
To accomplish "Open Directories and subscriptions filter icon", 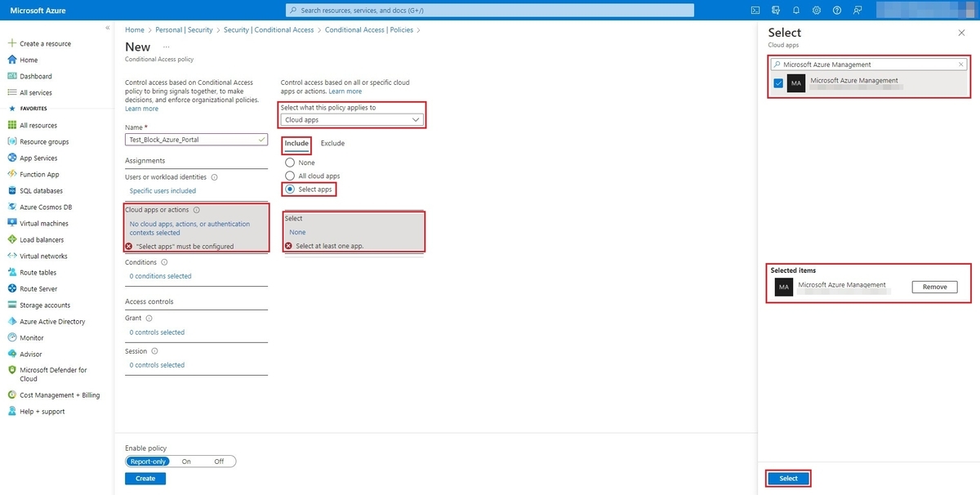I will coord(776,11).
